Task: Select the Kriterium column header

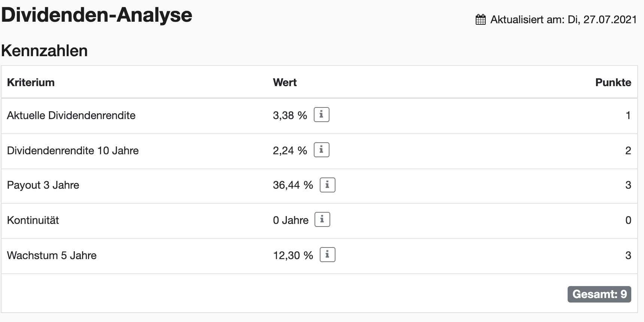Action: (x=31, y=82)
